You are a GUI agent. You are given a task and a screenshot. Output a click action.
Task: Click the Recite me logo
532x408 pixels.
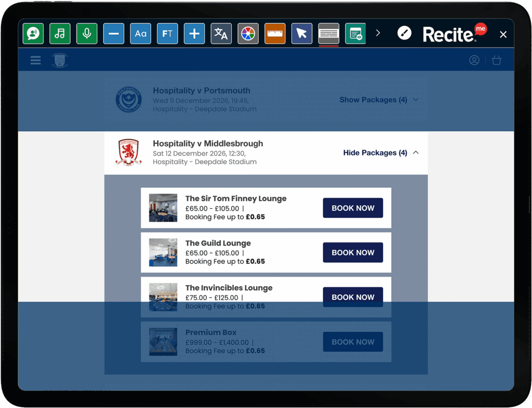click(x=454, y=33)
